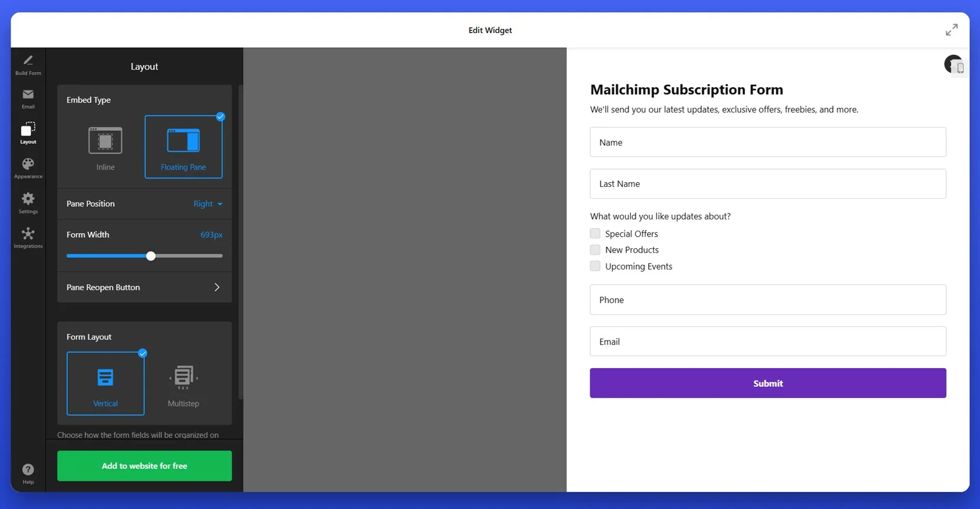Expand the Pane Reopen Button options
This screenshot has height=509, width=980.
point(145,287)
